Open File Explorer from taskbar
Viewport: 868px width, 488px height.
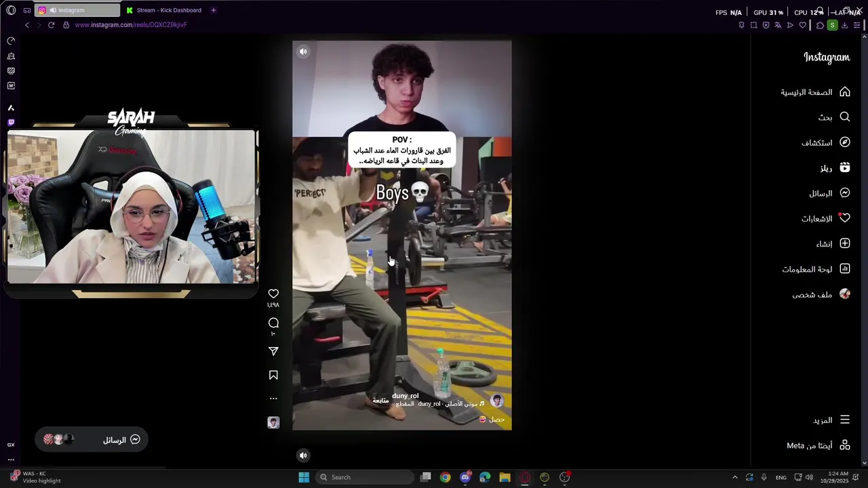505,477
